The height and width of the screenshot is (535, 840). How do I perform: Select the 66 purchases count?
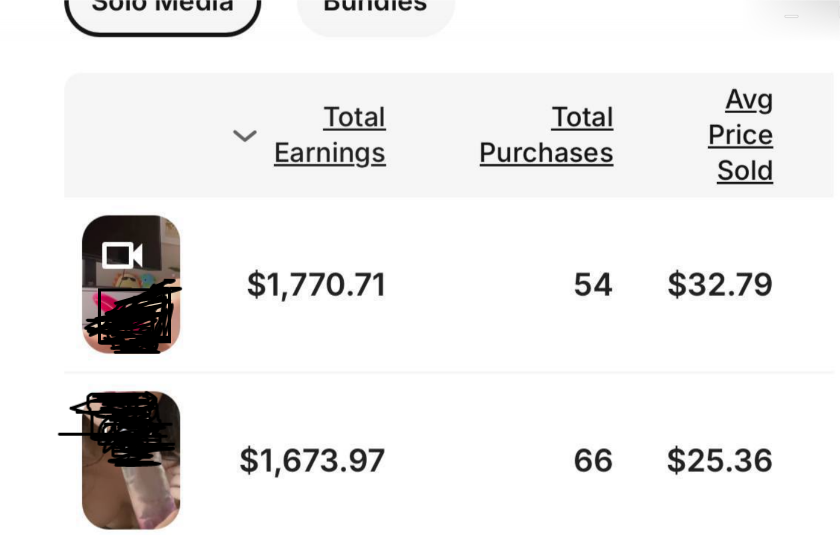click(592, 461)
